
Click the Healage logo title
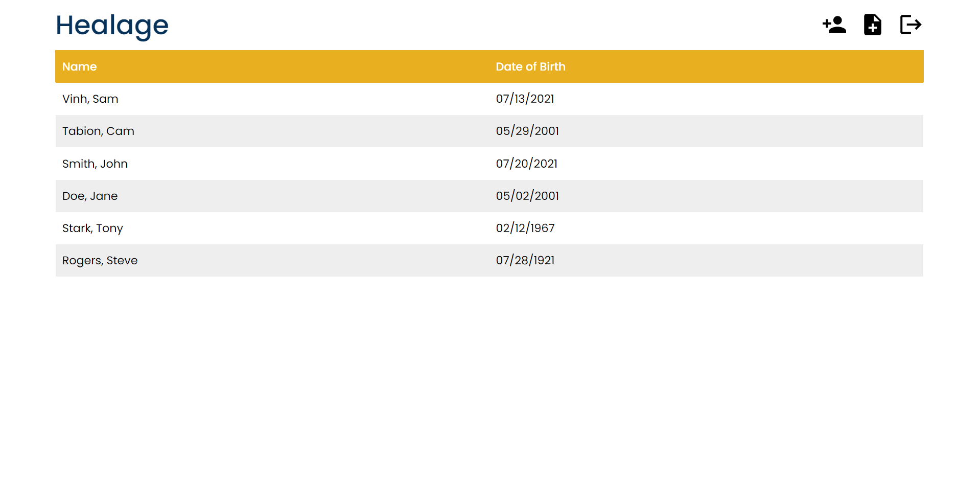tap(112, 26)
